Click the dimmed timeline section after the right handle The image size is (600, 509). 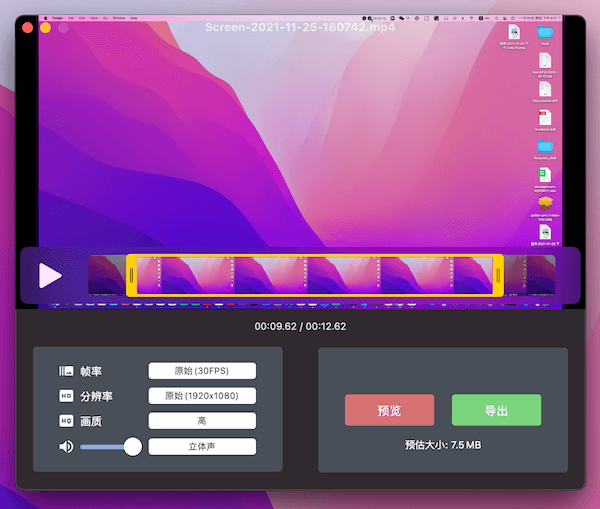[530, 275]
